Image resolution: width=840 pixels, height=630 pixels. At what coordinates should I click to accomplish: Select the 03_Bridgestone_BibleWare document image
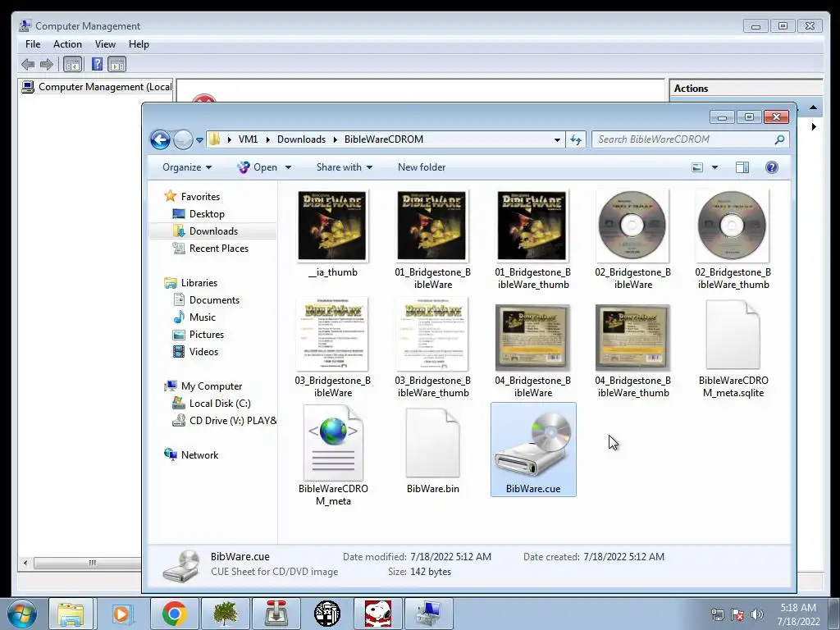(x=333, y=348)
